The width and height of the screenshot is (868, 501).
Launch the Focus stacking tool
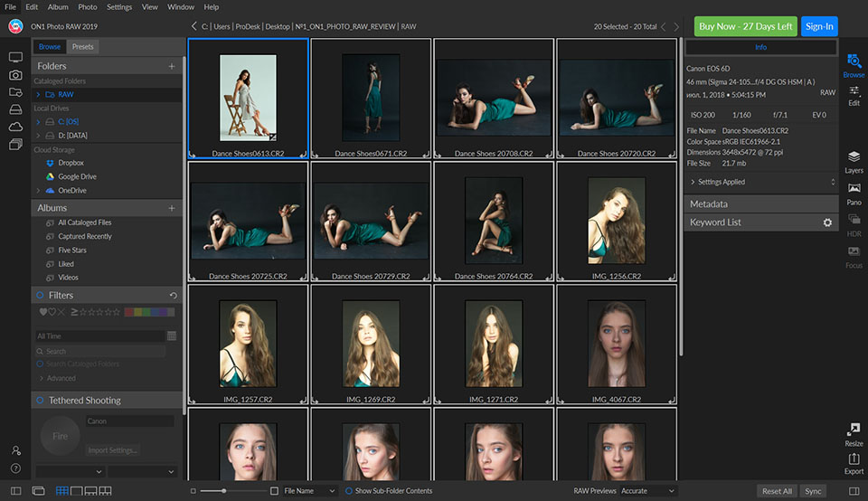(x=854, y=258)
